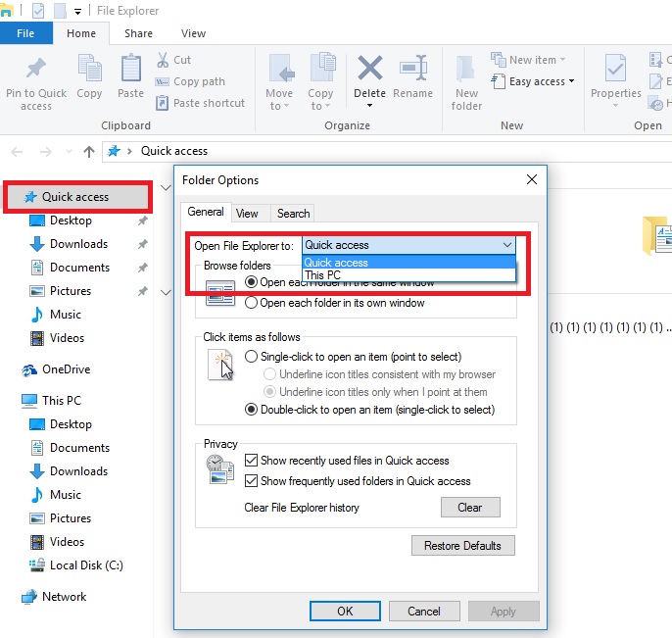Switch to Search tab in Folder Options
Viewport: 672px width, 638px height.
293,213
